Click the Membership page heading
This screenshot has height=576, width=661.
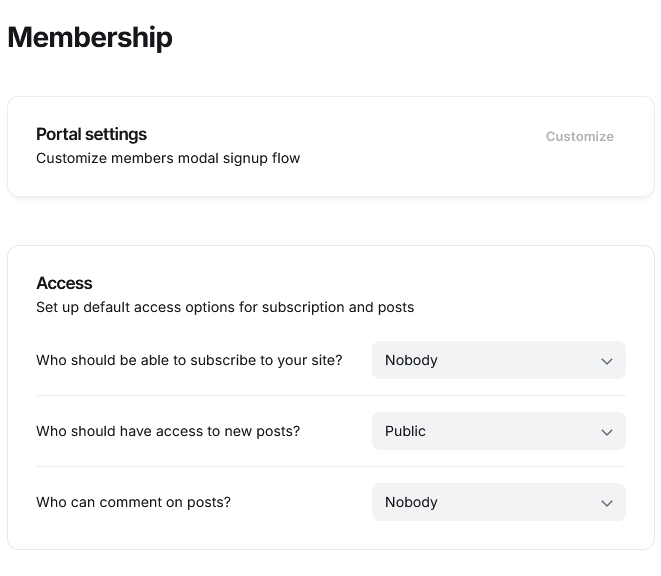click(x=90, y=37)
